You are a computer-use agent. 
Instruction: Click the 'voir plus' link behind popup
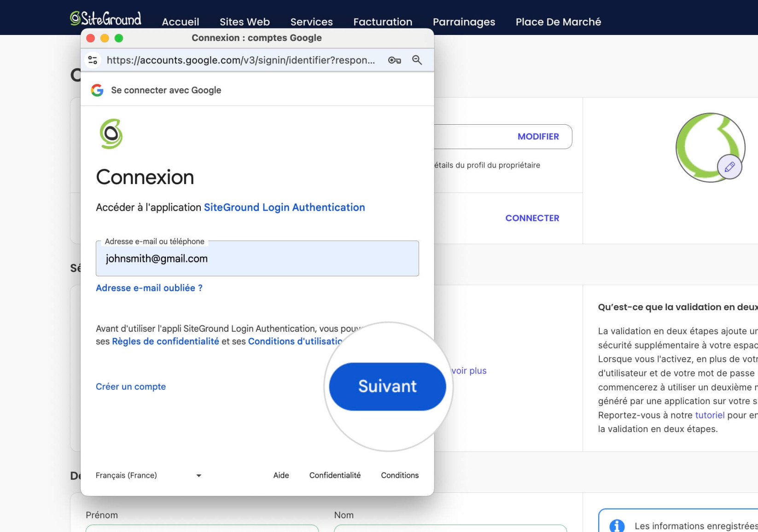click(469, 370)
